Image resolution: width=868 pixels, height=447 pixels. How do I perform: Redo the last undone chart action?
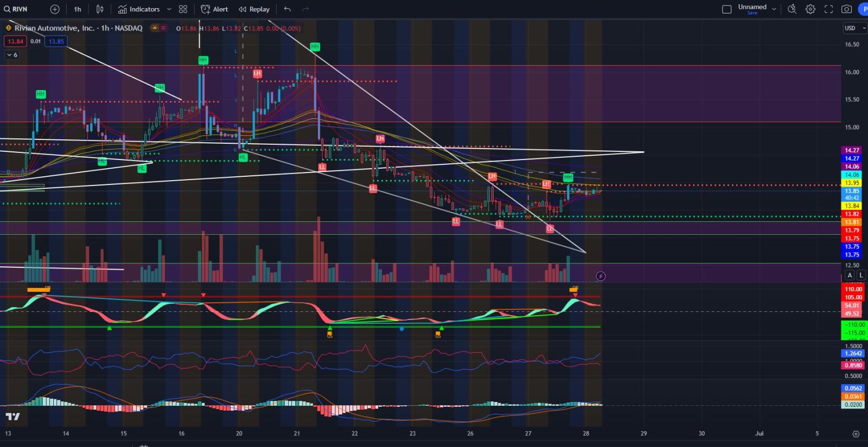coord(305,9)
